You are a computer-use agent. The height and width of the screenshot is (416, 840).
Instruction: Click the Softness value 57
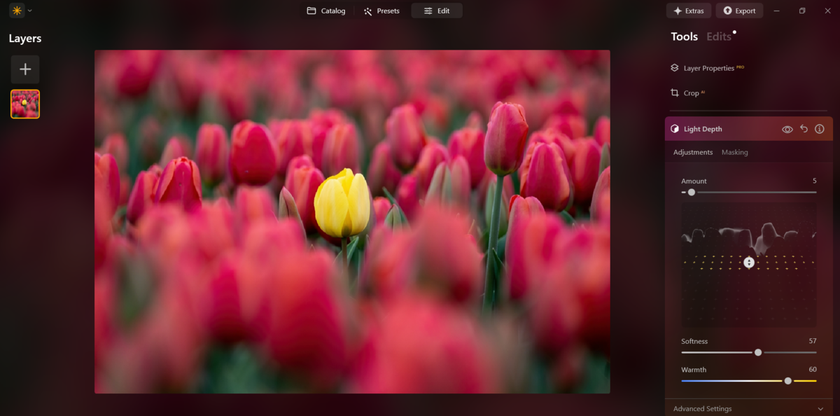click(x=813, y=341)
